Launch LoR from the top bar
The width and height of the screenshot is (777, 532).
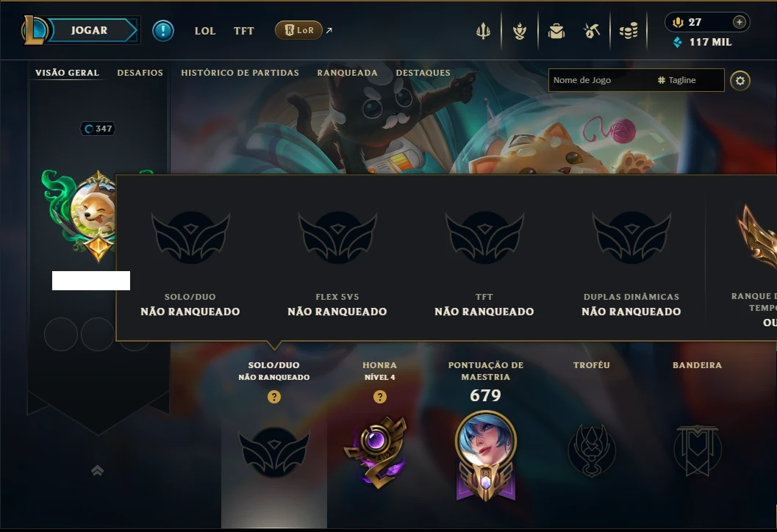coord(298,30)
